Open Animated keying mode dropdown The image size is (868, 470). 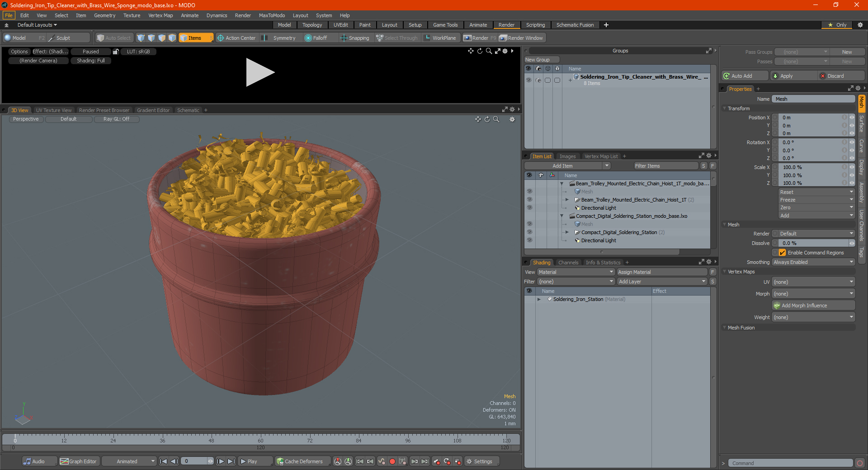point(129,461)
